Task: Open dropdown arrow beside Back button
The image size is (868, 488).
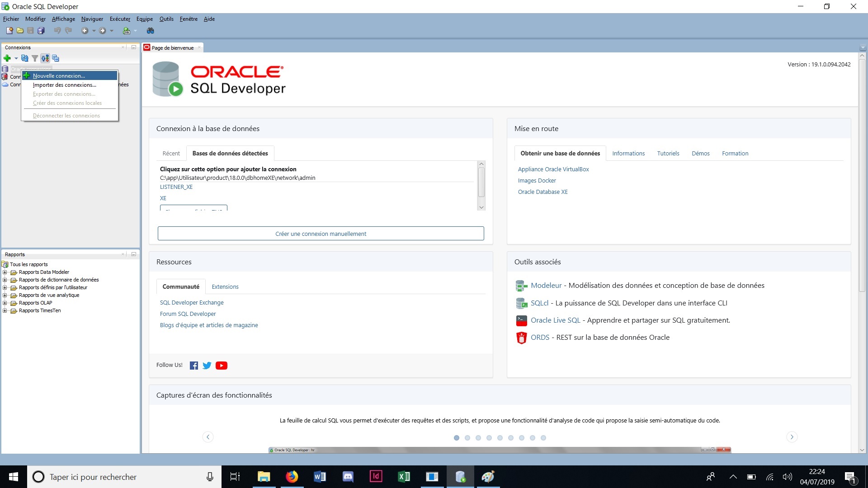Action: 94,31
